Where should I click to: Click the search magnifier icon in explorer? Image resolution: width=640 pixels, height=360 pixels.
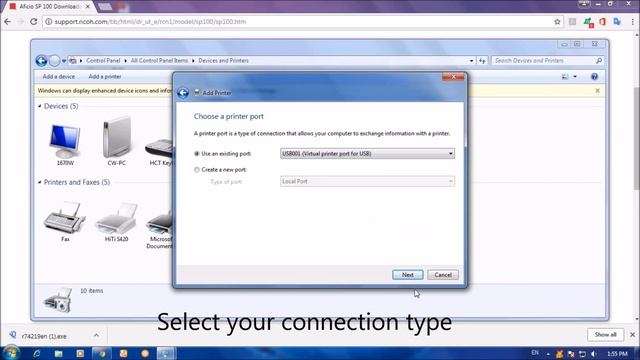click(599, 61)
